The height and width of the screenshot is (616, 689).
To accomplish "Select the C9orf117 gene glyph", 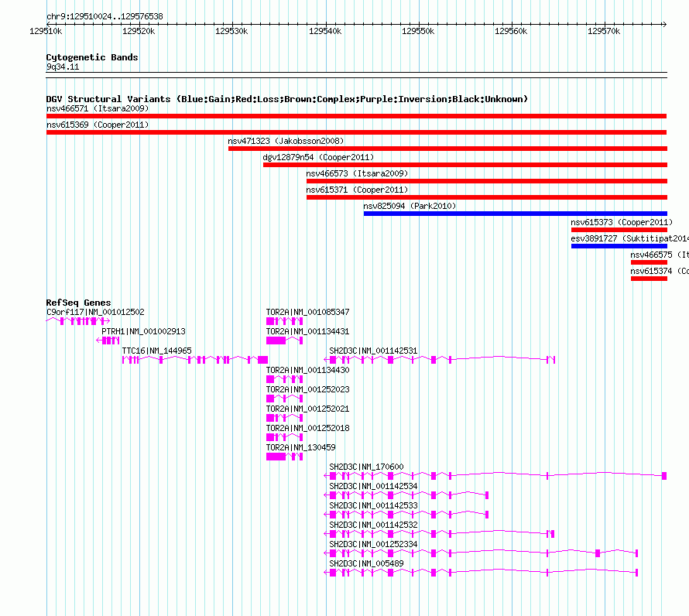I will click(x=77, y=321).
